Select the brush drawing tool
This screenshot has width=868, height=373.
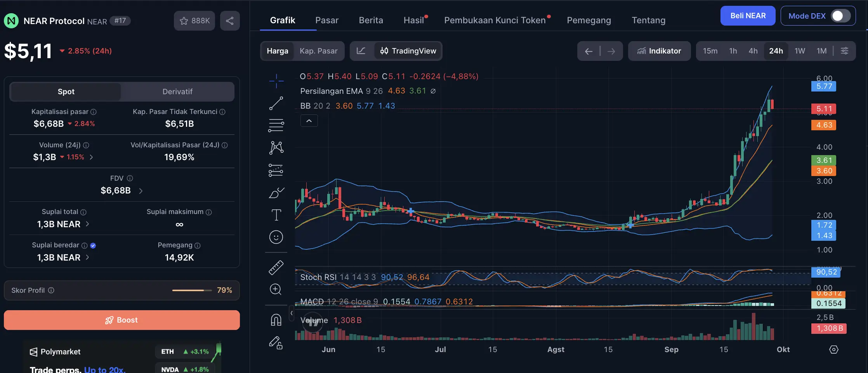[276, 192]
